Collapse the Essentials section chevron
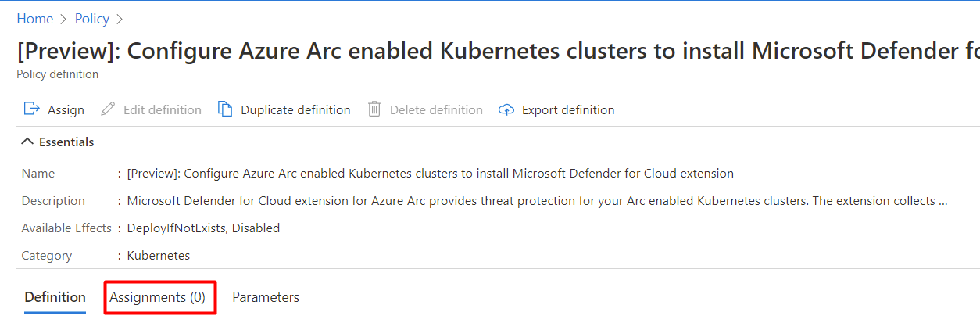 click(27, 142)
